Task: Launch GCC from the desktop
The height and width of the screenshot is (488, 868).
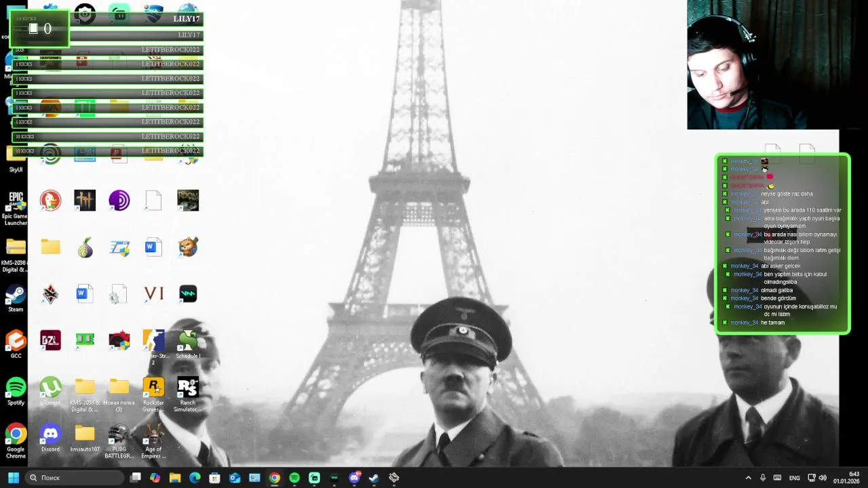Action: click(16, 345)
